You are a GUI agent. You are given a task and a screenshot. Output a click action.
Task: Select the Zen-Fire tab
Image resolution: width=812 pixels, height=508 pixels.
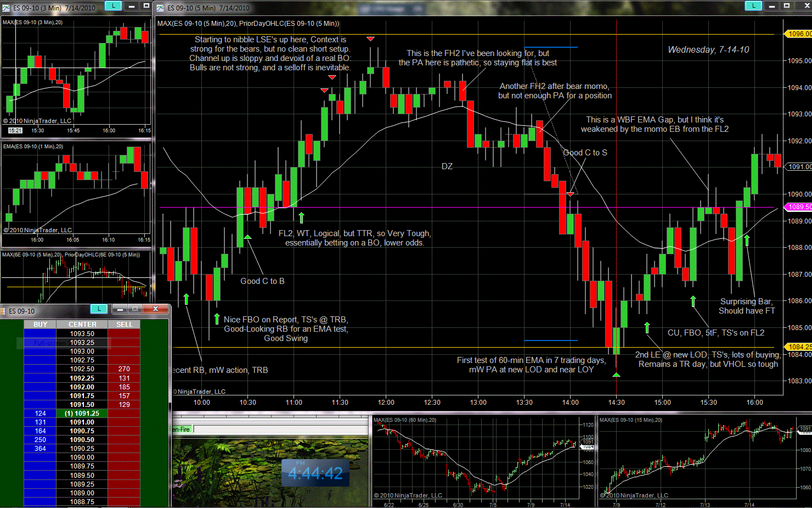tap(181, 429)
